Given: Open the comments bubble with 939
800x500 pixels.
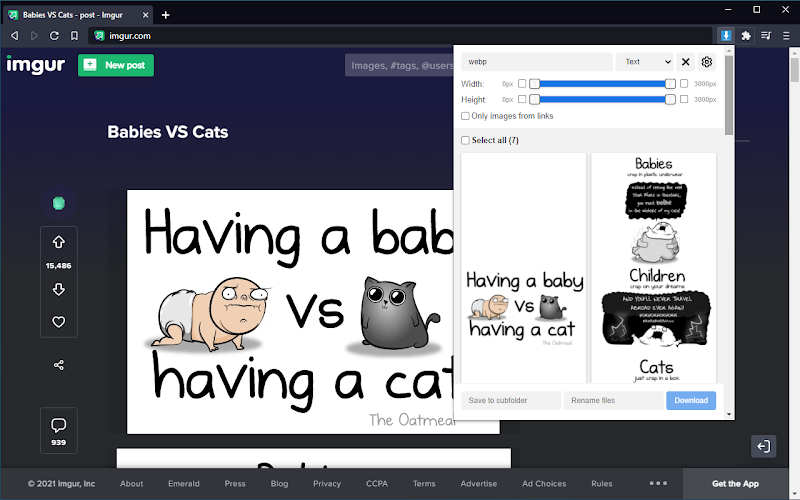Looking at the screenshot, I should [x=59, y=431].
